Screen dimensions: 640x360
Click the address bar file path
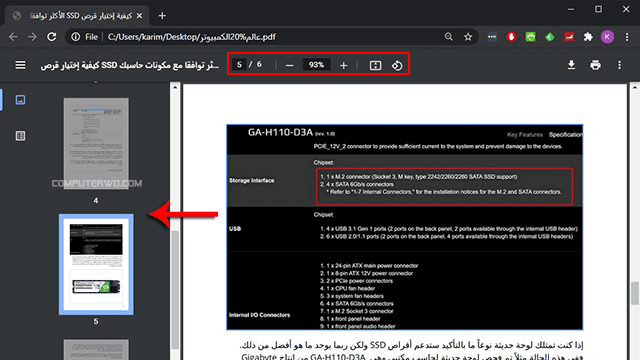(x=191, y=37)
